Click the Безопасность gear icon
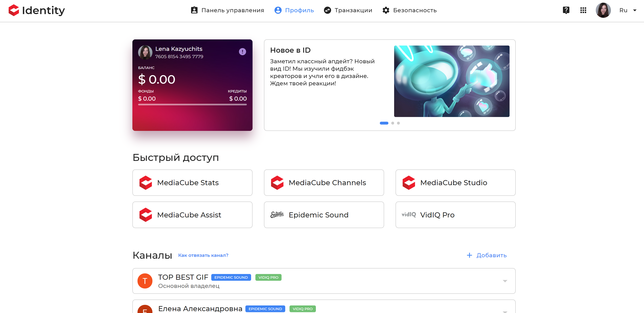Screen dimensions: 644x313 pos(386,10)
